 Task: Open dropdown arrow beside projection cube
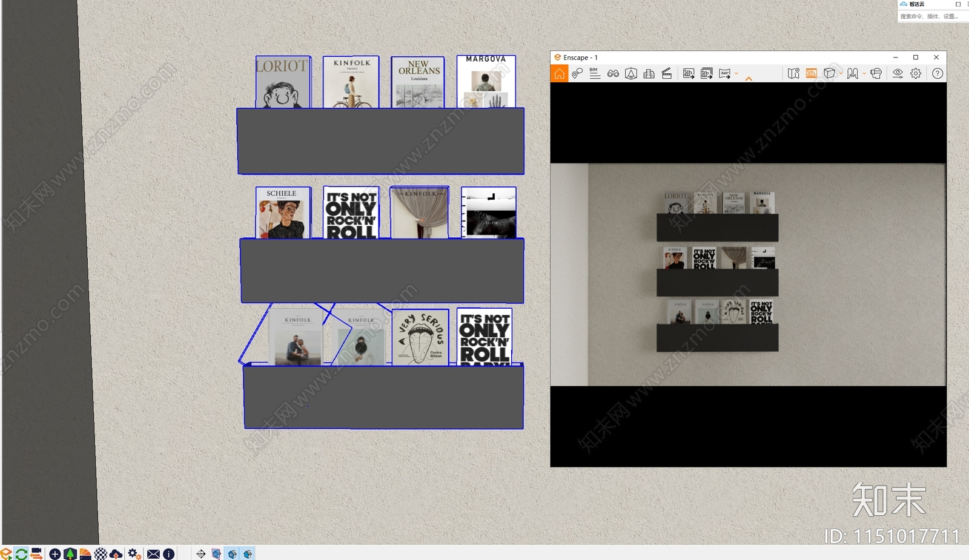[841, 73]
